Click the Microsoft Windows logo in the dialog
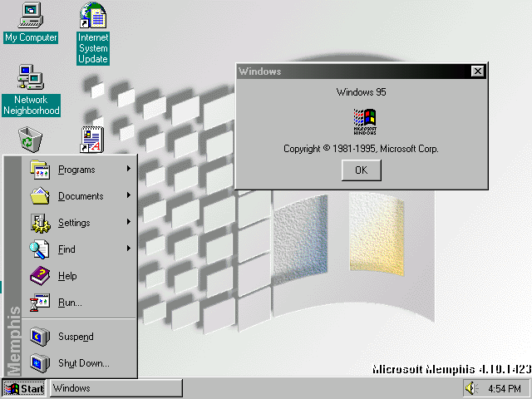 [364, 122]
